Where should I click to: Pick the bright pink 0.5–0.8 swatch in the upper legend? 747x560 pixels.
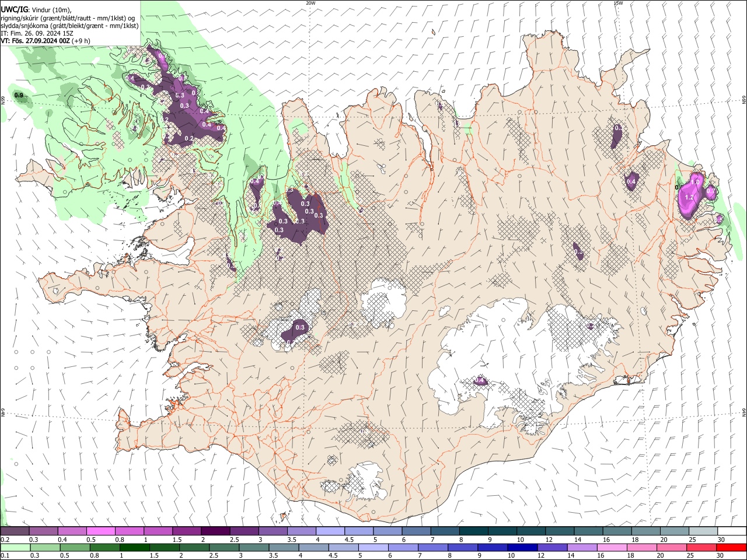(100, 531)
